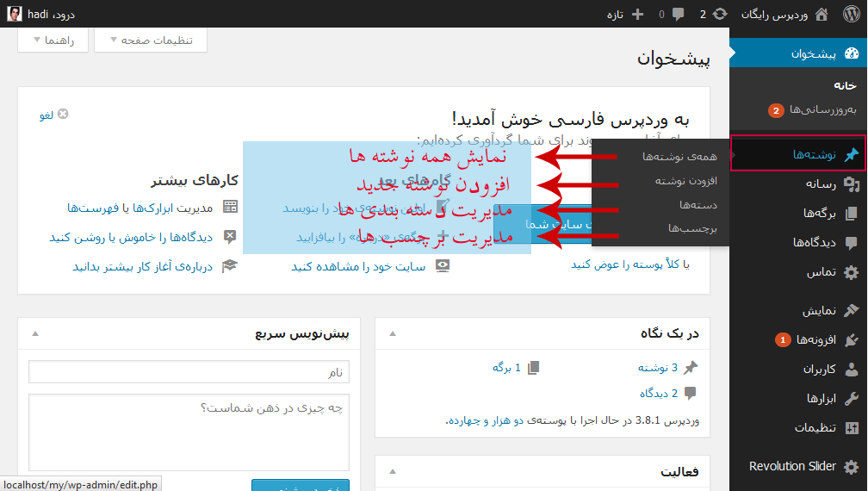
Task: Open پیشخوان menu item
Action: [x=798, y=53]
